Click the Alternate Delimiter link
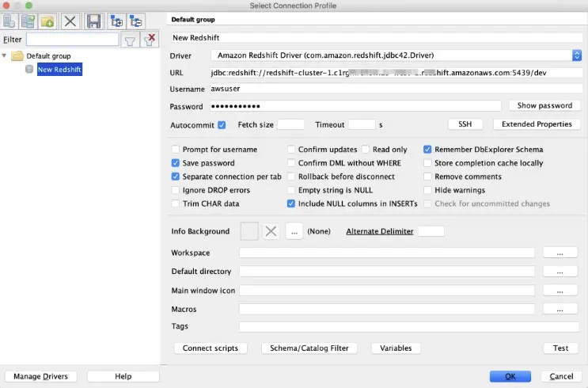Image resolution: width=588 pixels, height=388 pixels. [380, 231]
